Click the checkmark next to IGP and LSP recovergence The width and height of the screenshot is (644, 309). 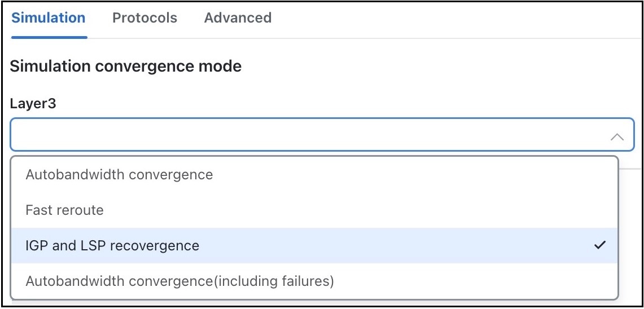coord(600,245)
